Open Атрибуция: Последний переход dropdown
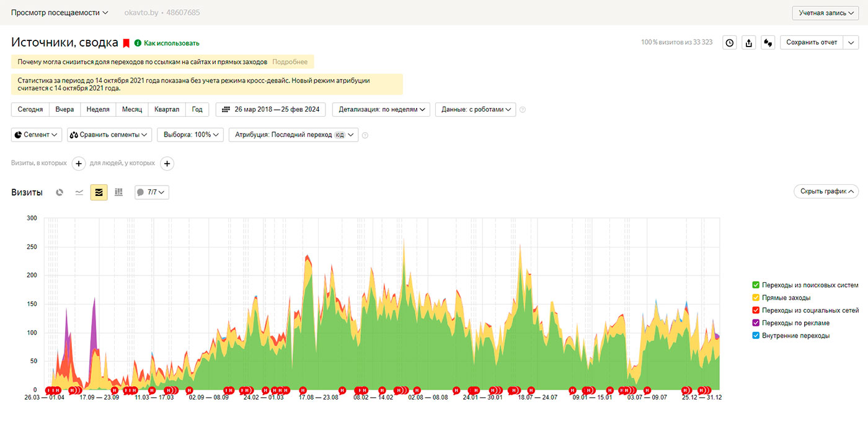The height and width of the screenshot is (430, 868). [293, 135]
